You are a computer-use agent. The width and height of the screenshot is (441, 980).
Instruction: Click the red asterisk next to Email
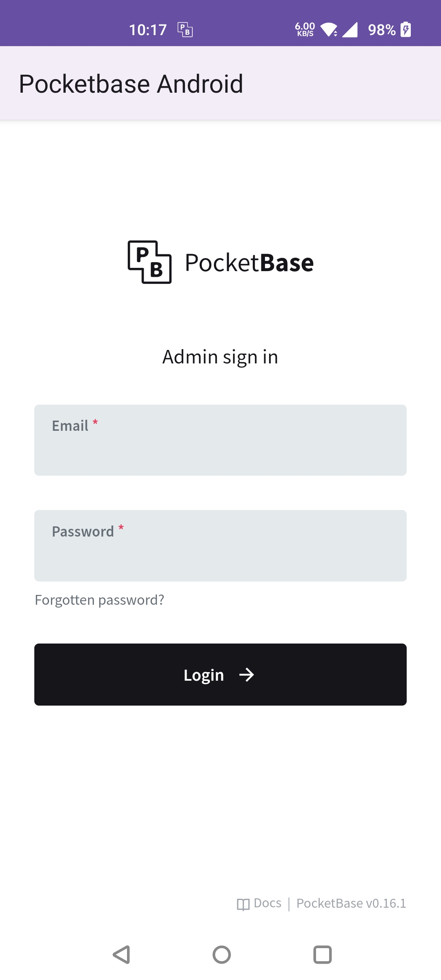(x=95, y=423)
